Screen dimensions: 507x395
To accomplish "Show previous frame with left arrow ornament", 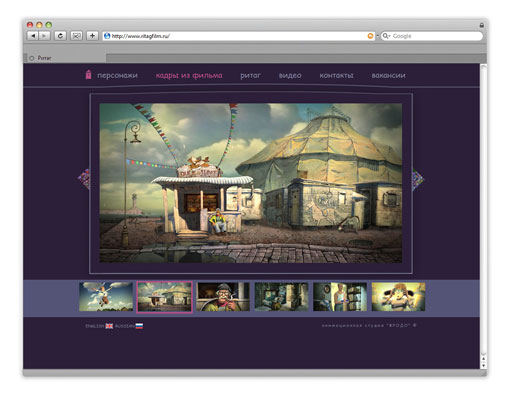I will click(84, 178).
